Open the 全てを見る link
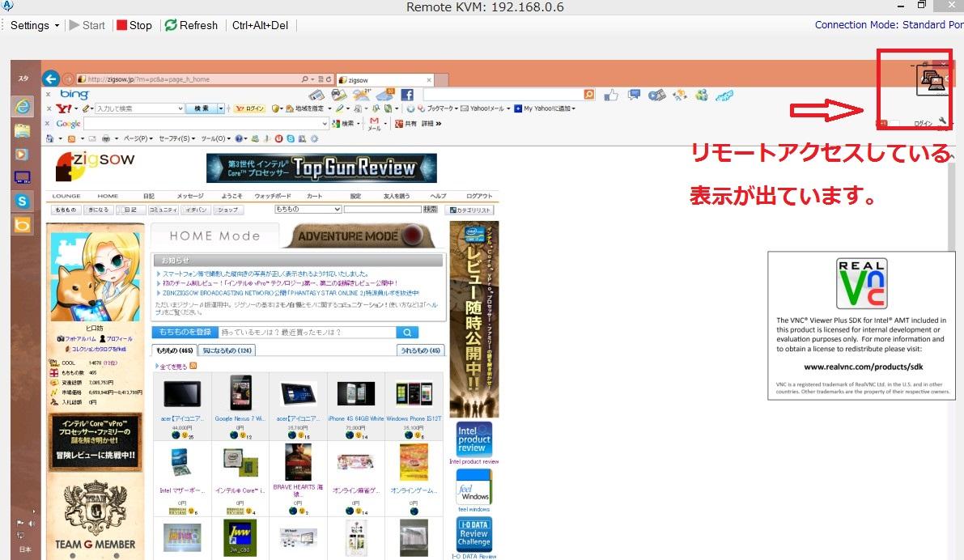The width and height of the screenshot is (964, 560). pyautogui.click(x=172, y=367)
